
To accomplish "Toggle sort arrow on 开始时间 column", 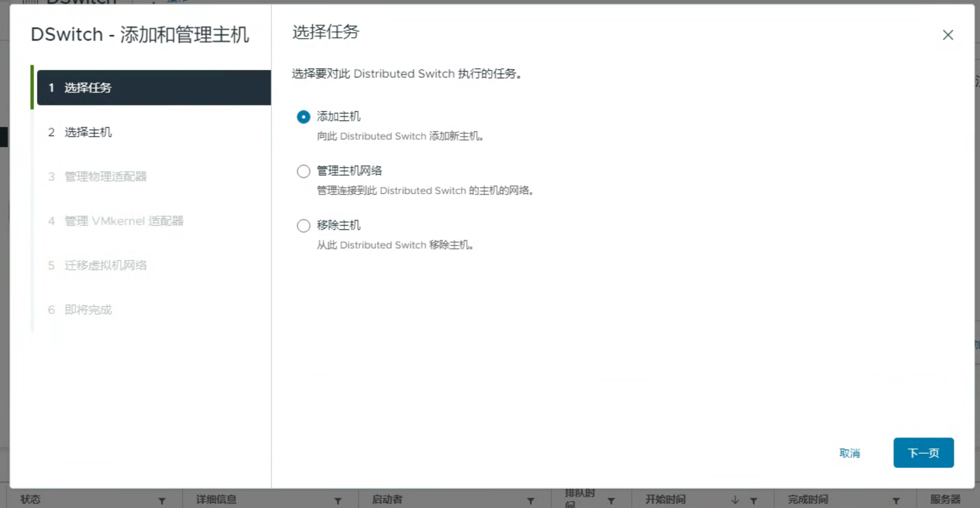I will click(735, 500).
